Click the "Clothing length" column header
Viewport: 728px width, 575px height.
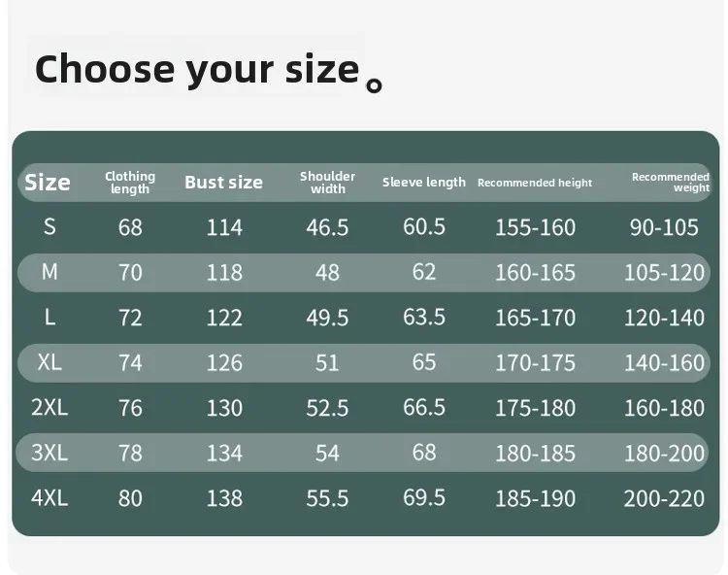point(130,183)
